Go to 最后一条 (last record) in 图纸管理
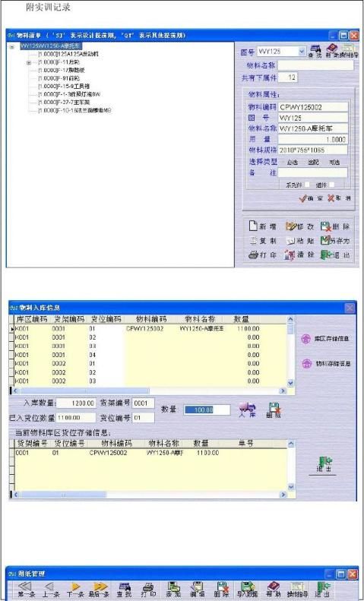The image size is (364, 601). [101, 587]
